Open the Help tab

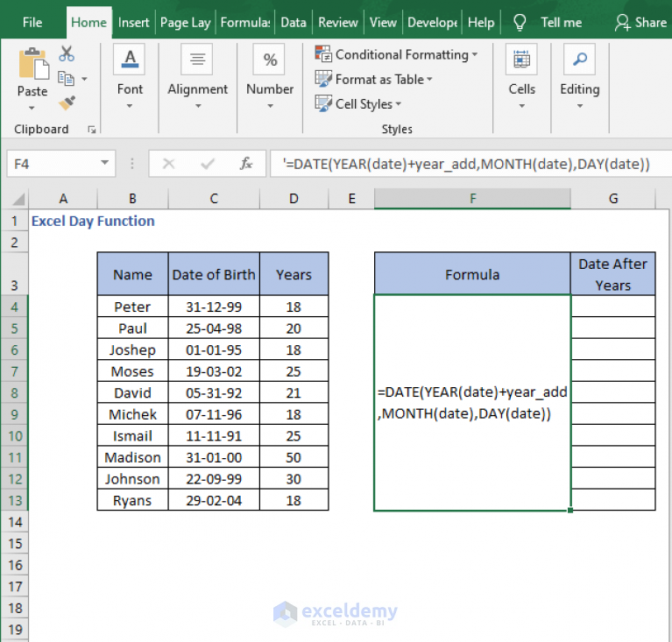[x=481, y=22]
